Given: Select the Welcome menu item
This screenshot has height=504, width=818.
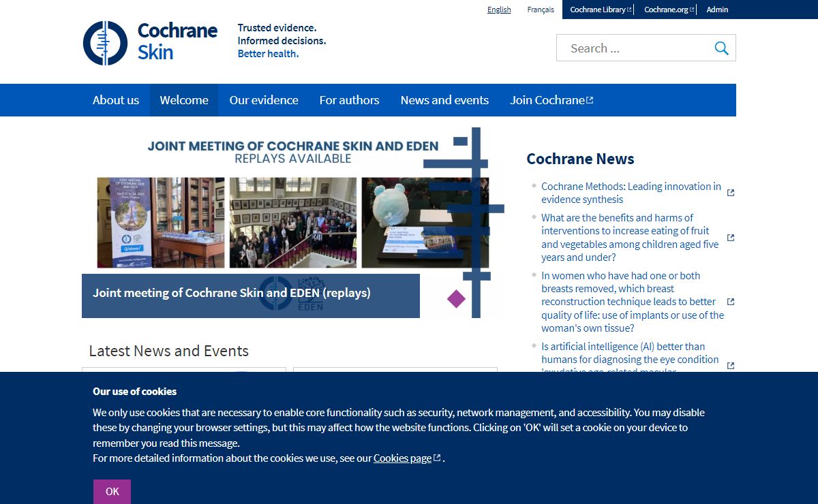Looking at the screenshot, I should pos(184,100).
